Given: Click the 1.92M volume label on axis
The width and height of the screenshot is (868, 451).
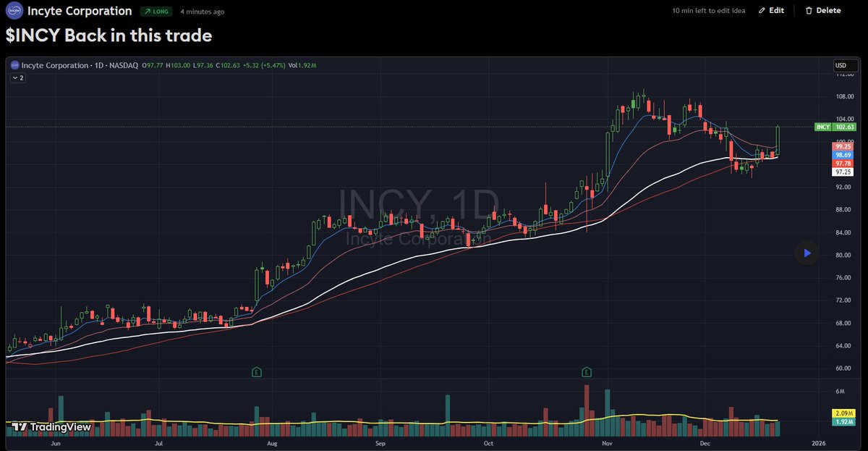Looking at the screenshot, I should pyautogui.click(x=844, y=421).
